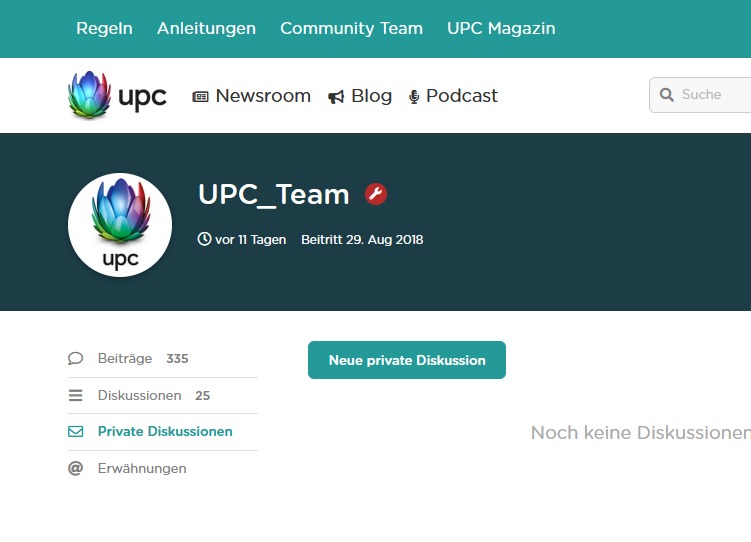The image size is (751, 542).
Task: Click the Beiträge count 335
Action: (x=177, y=359)
